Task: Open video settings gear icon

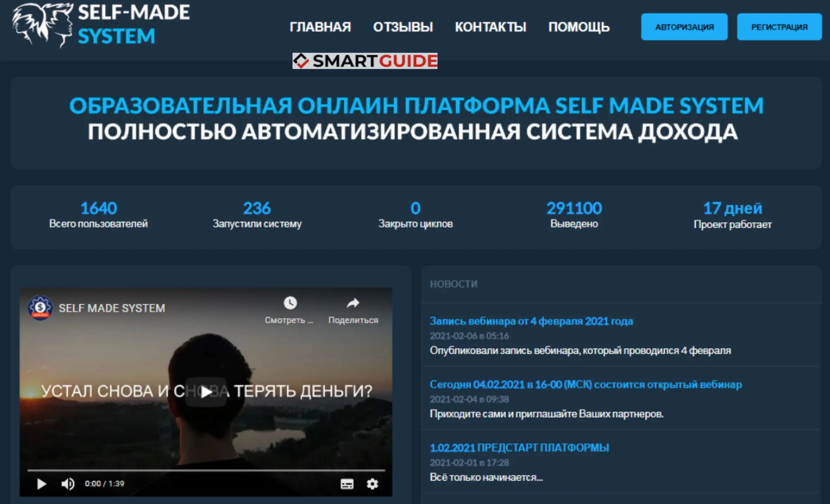Action: pyautogui.click(x=372, y=484)
